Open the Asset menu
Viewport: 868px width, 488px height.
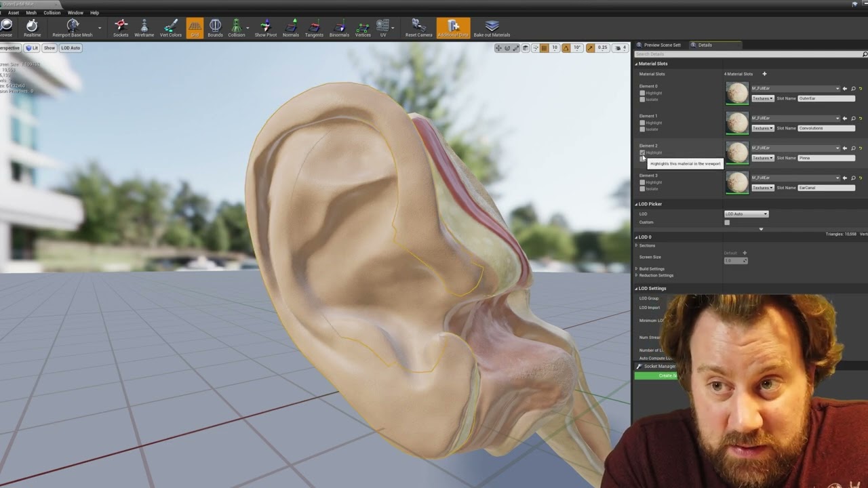point(14,13)
